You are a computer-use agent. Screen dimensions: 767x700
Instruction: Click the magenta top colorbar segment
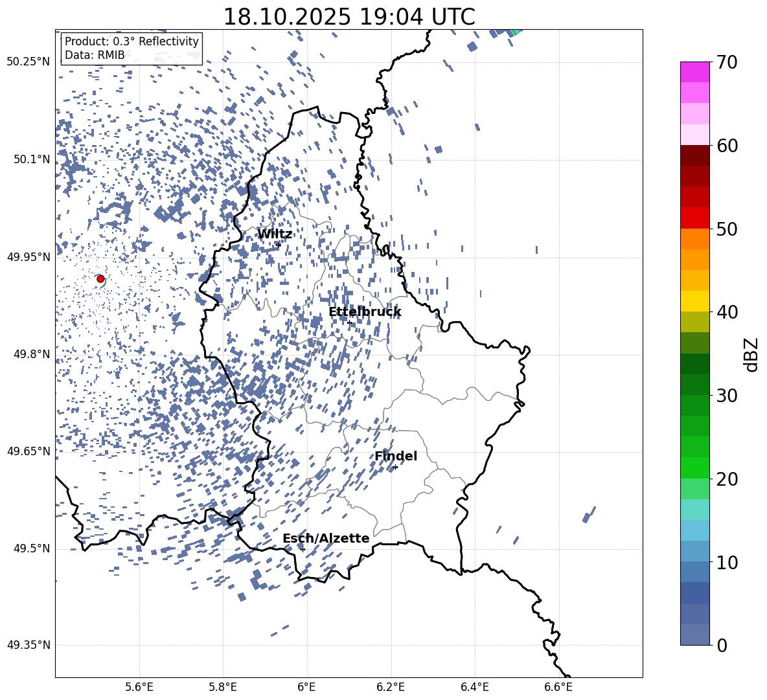(694, 72)
